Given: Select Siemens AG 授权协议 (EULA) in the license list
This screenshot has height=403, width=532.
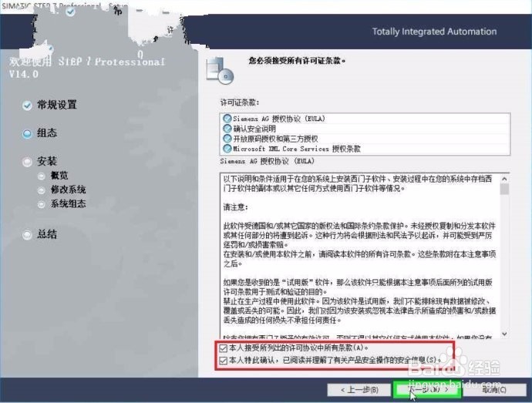Looking at the screenshot, I should click(365, 119).
